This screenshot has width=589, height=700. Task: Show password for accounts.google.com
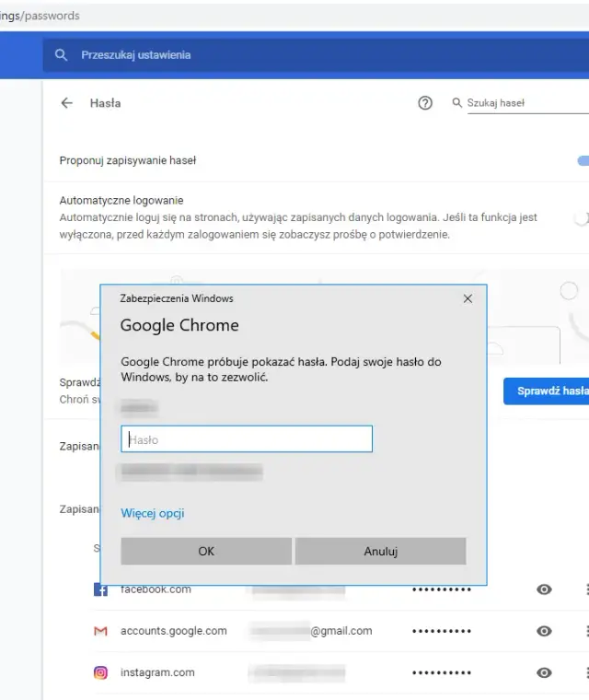click(x=544, y=631)
